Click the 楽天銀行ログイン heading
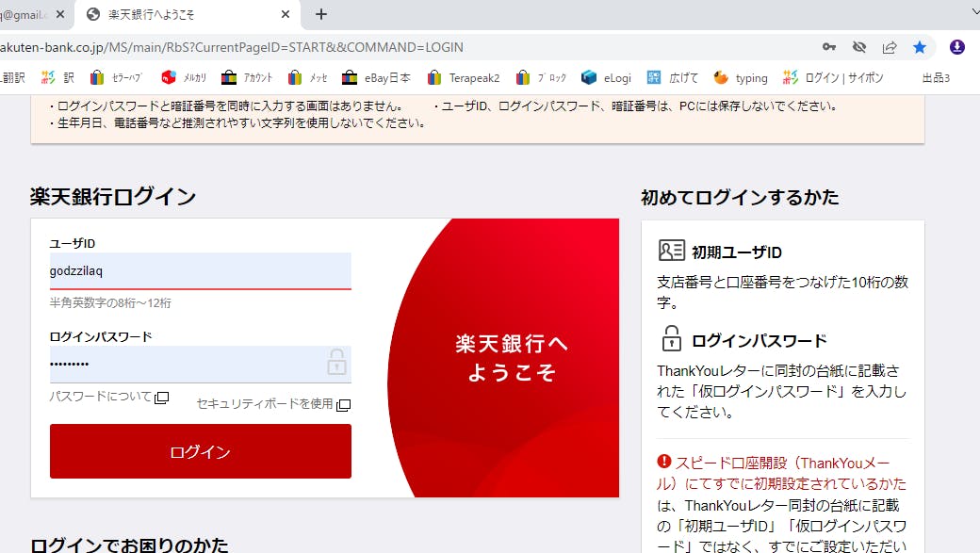The image size is (980, 553). 113,197
